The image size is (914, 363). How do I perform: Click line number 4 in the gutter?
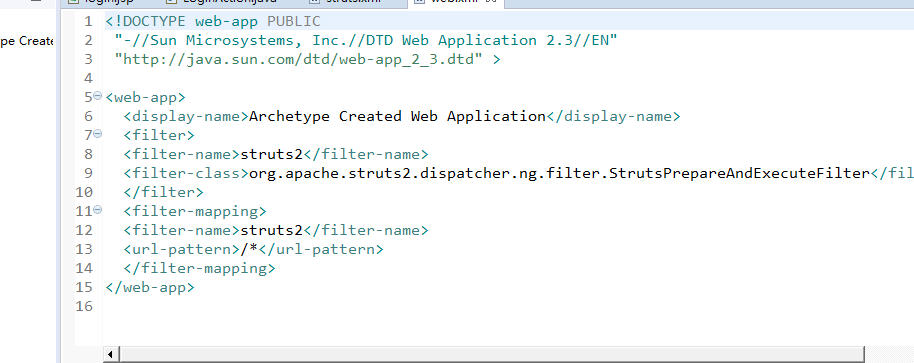(x=88, y=78)
